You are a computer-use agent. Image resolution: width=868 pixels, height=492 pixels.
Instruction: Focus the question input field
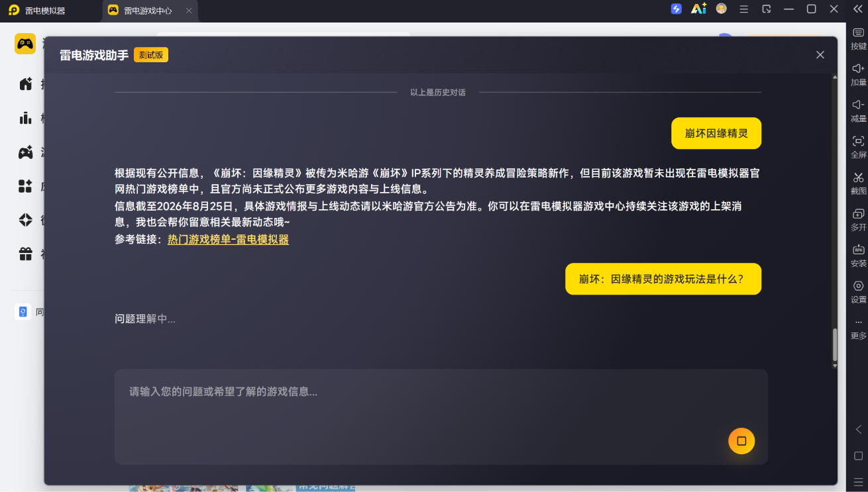pyautogui.click(x=441, y=417)
